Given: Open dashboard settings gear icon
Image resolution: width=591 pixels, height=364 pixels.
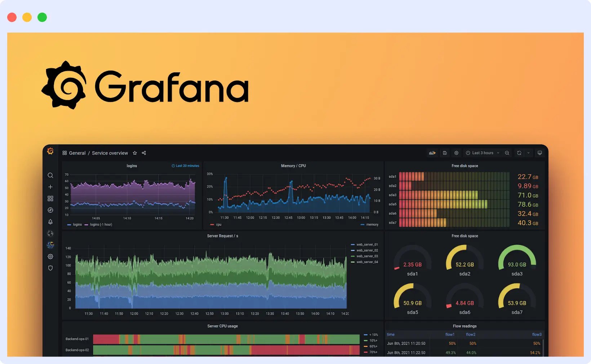Looking at the screenshot, I should pyautogui.click(x=456, y=153).
